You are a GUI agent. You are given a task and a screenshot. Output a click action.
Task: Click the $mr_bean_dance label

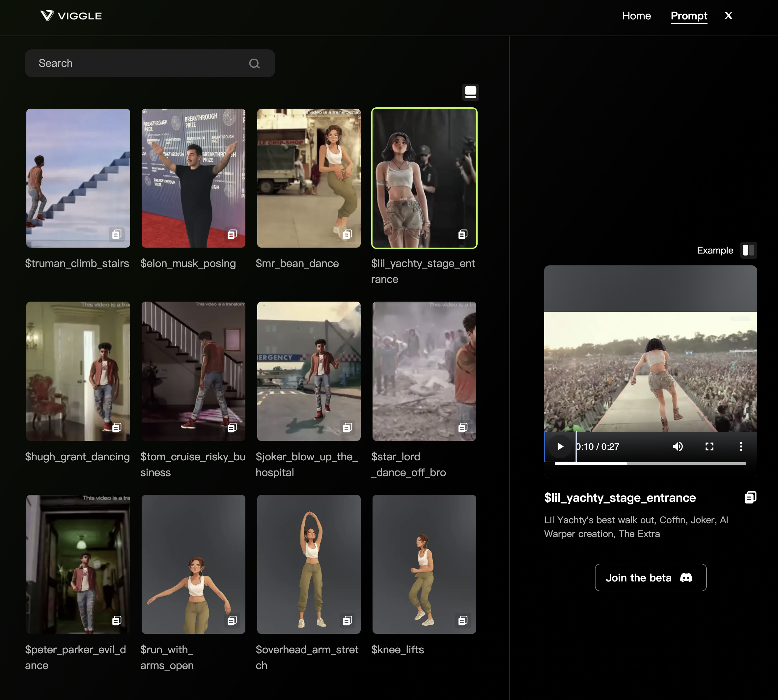[297, 264]
